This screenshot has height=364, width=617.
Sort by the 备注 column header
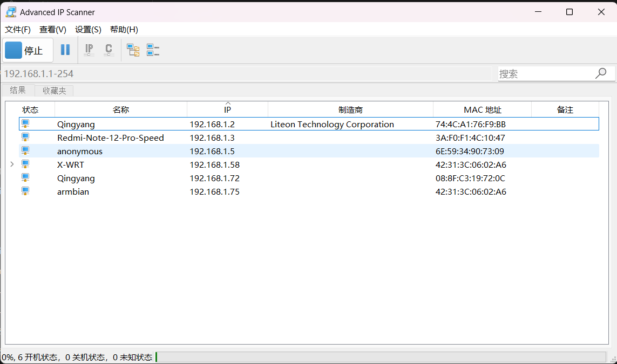point(565,109)
